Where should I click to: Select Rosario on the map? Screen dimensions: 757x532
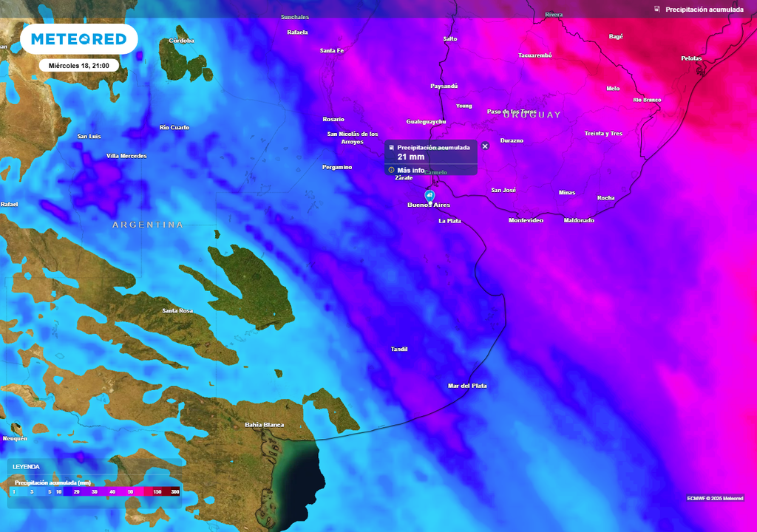333,119
